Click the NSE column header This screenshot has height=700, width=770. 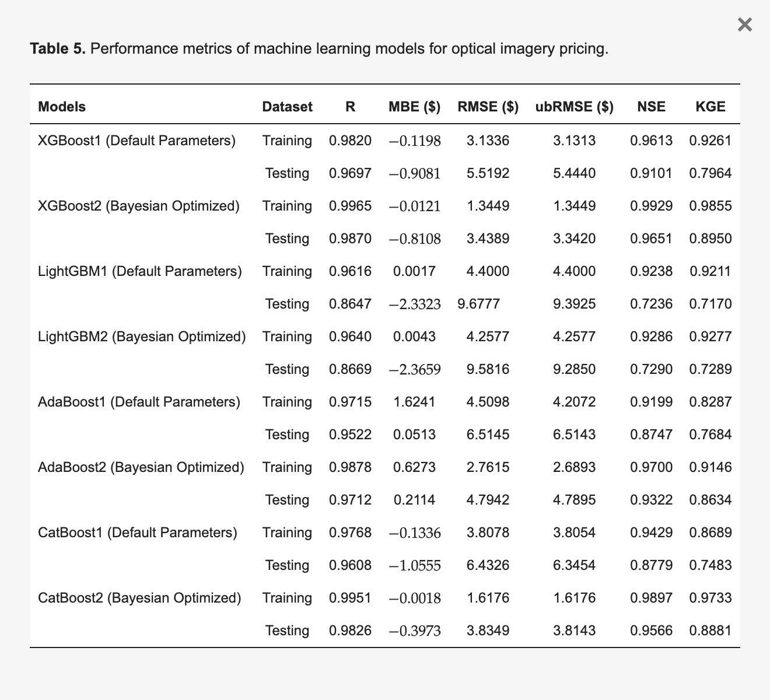651,107
